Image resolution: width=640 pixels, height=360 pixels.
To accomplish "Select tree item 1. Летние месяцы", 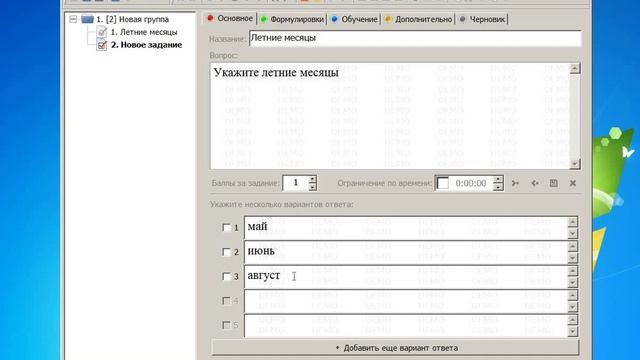I will pyautogui.click(x=144, y=32).
